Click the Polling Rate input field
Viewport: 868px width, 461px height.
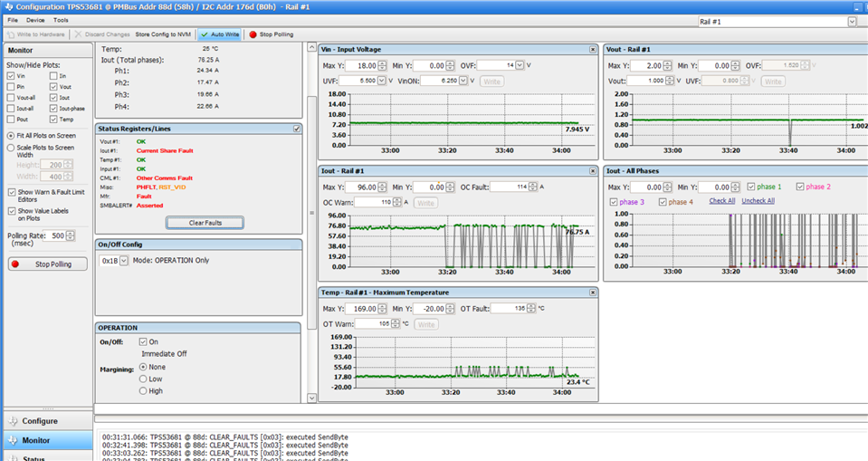tap(54, 235)
